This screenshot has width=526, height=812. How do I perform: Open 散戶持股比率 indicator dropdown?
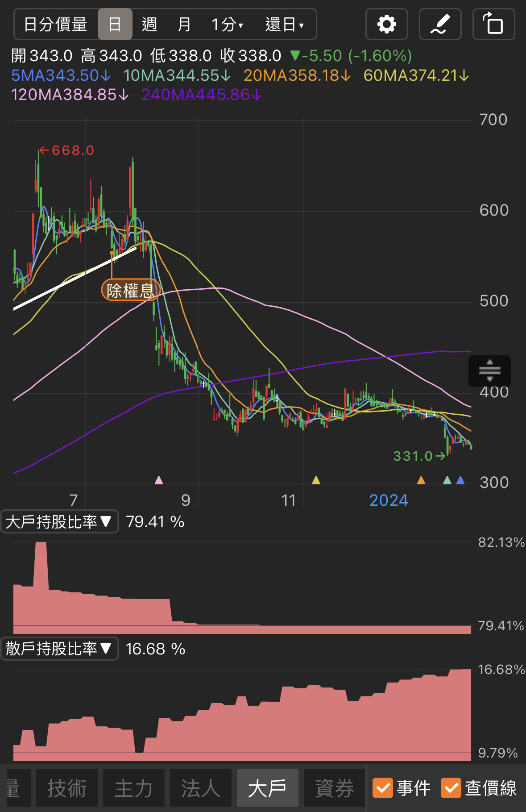pyautogui.click(x=59, y=649)
